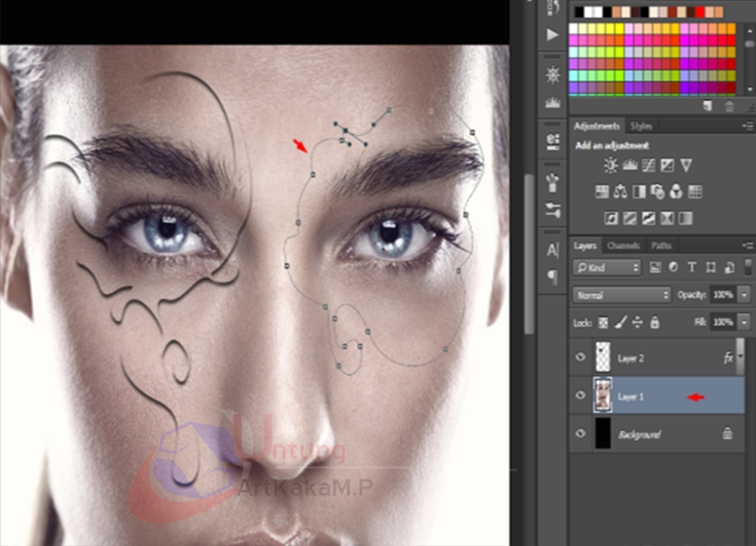
Task: Toggle filter for type layers
Action: pyautogui.click(x=692, y=267)
